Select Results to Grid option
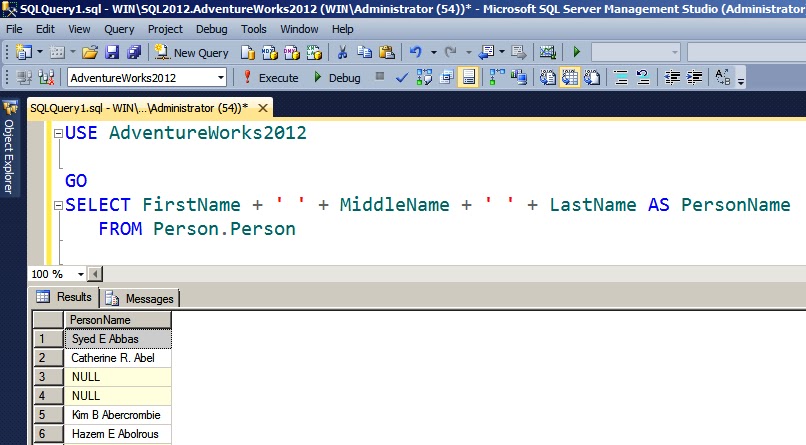This screenshot has height=445, width=806. [x=570, y=78]
